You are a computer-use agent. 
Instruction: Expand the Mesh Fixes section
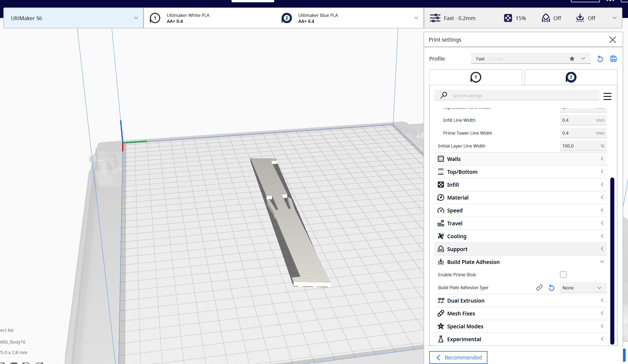click(520, 313)
